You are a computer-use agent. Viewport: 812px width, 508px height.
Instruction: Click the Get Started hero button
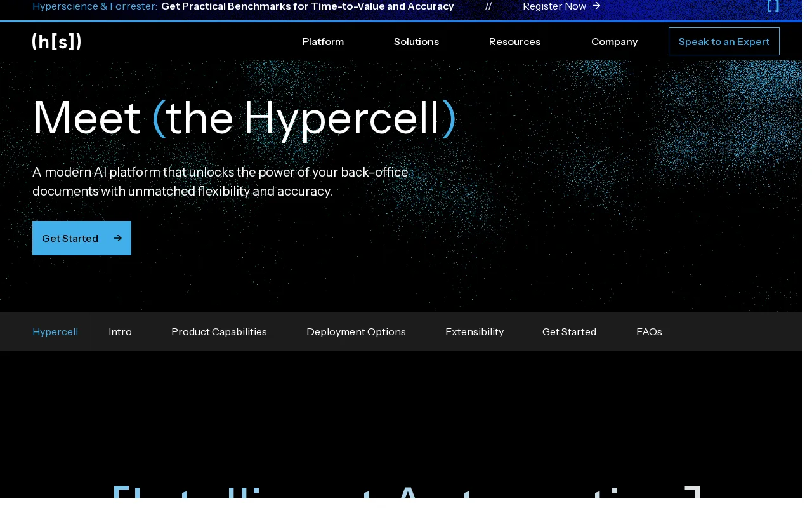click(82, 238)
